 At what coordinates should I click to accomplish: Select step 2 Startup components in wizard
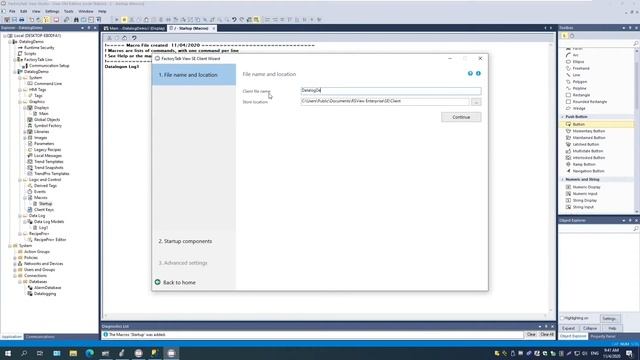coord(185,241)
